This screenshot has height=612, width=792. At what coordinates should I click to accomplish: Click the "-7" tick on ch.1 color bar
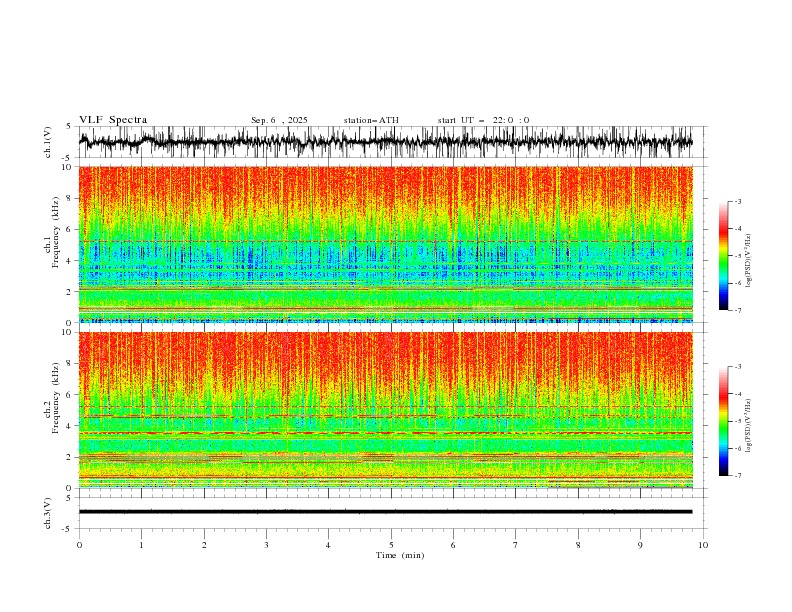[738, 310]
